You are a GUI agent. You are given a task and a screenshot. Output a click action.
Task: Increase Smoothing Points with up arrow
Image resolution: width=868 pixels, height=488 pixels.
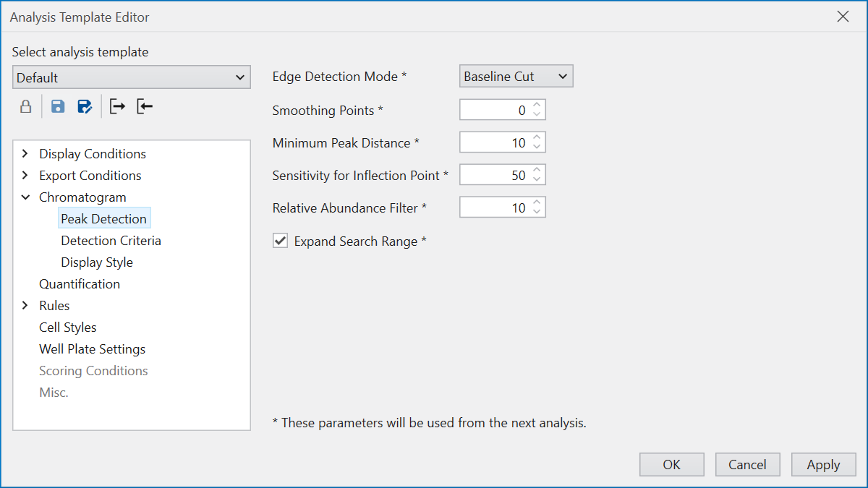coord(537,106)
